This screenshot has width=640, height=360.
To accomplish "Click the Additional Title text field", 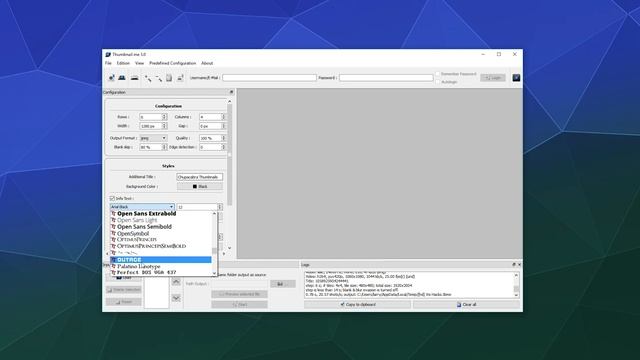I will (x=200, y=177).
